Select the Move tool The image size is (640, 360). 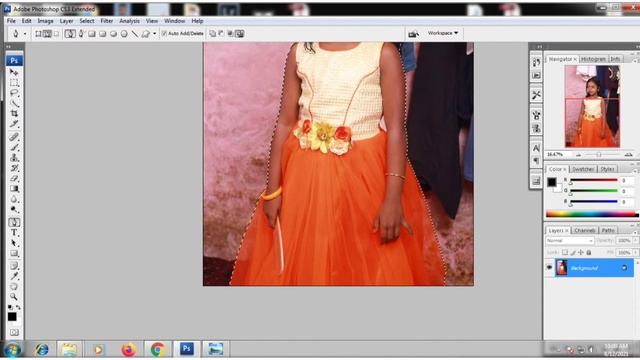(14, 72)
